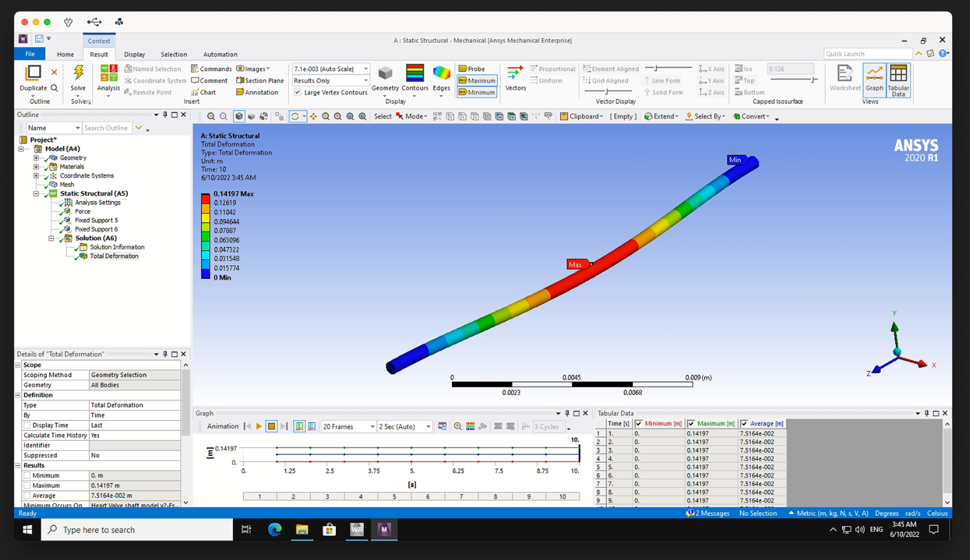Image resolution: width=970 pixels, height=560 pixels.
Task: Insert a Section Plane
Action: tap(260, 80)
